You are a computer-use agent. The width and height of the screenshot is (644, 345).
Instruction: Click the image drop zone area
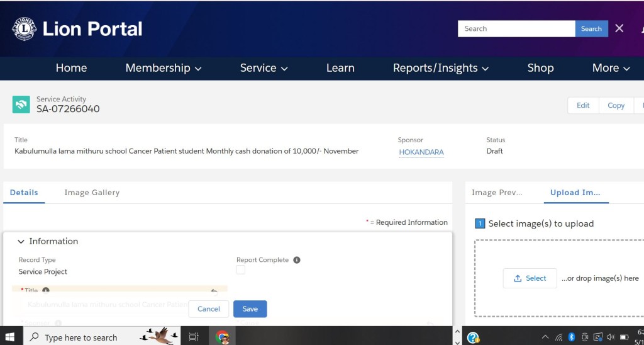pos(559,278)
